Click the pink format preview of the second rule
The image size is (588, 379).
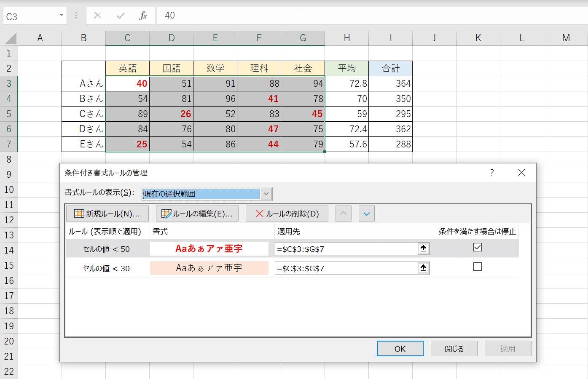click(209, 268)
